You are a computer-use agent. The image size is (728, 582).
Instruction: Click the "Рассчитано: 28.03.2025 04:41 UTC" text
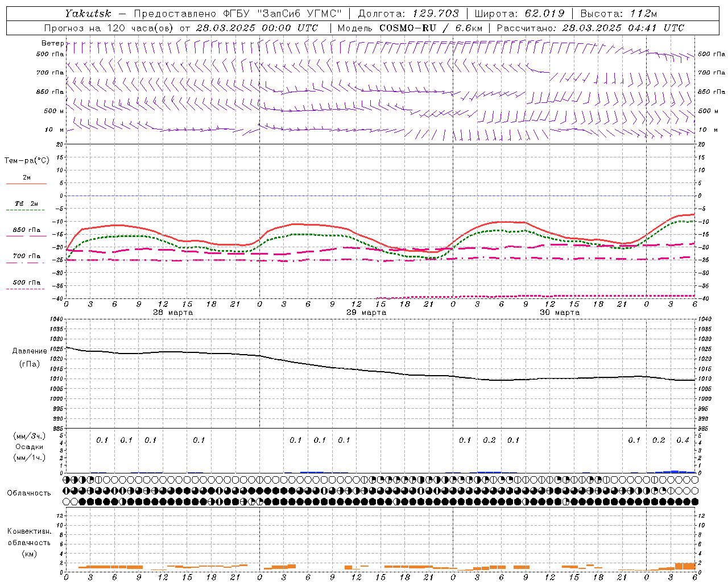point(590,28)
